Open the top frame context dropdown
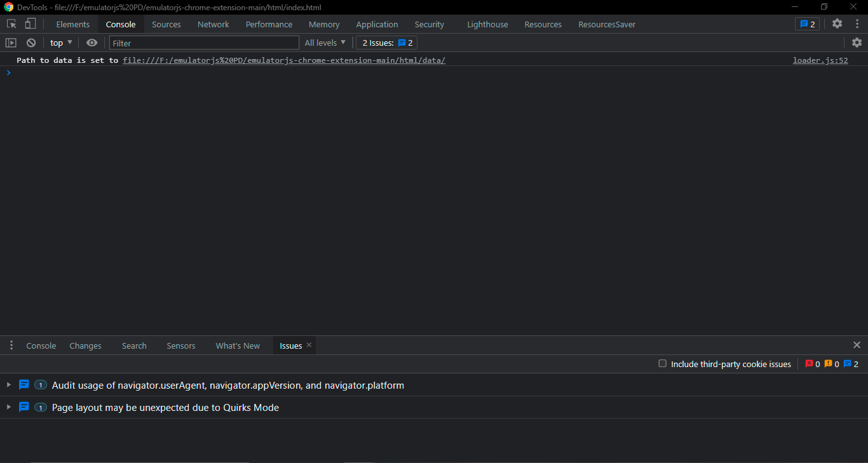 60,43
